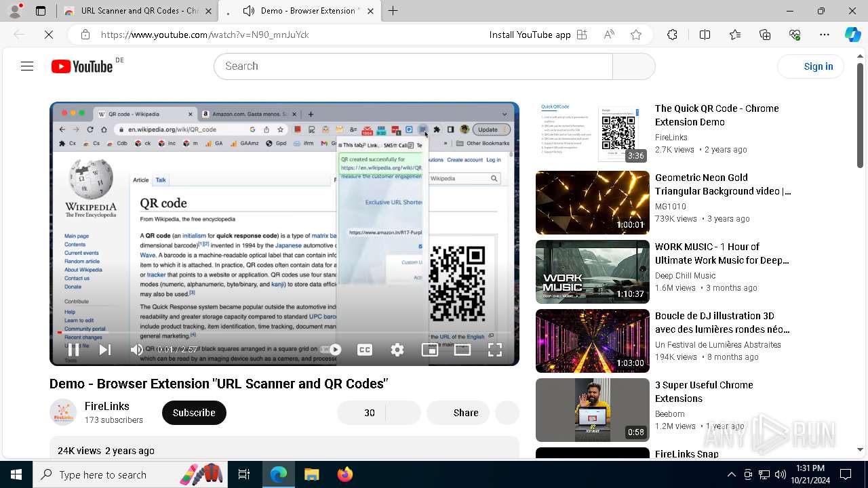The image size is (868, 488).
Task: Show hidden system tray icons
Action: pyautogui.click(x=731, y=475)
